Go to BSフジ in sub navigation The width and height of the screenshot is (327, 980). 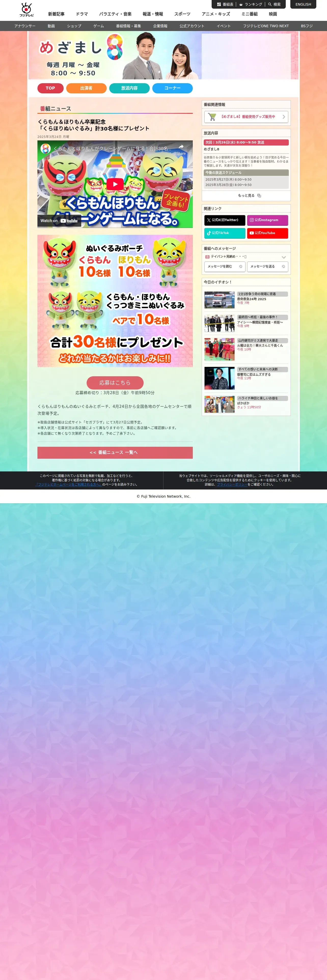coord(306,26)
